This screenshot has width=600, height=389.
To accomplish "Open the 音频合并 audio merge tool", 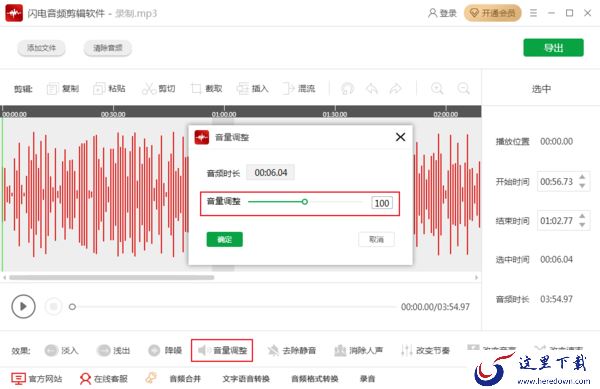I will 185,379.
